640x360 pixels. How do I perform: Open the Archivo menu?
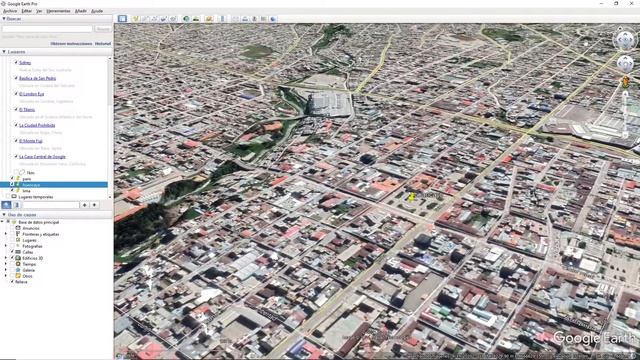[10, 11]
